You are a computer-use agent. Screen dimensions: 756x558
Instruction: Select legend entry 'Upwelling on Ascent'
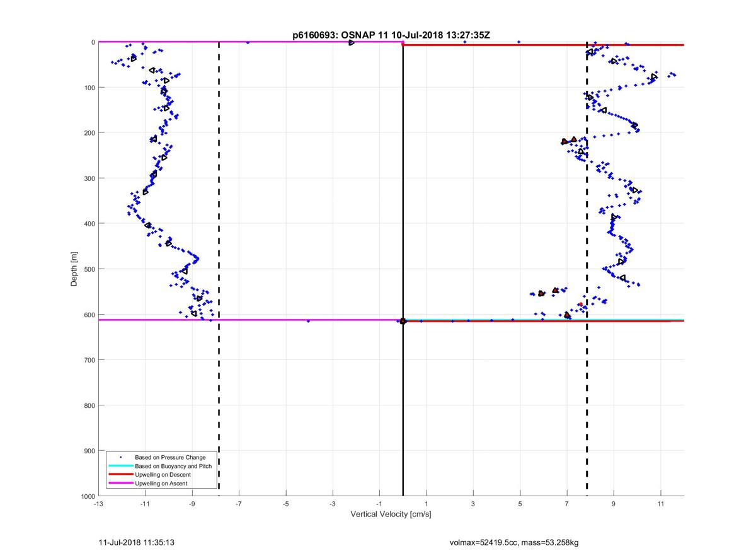point(161,483)
